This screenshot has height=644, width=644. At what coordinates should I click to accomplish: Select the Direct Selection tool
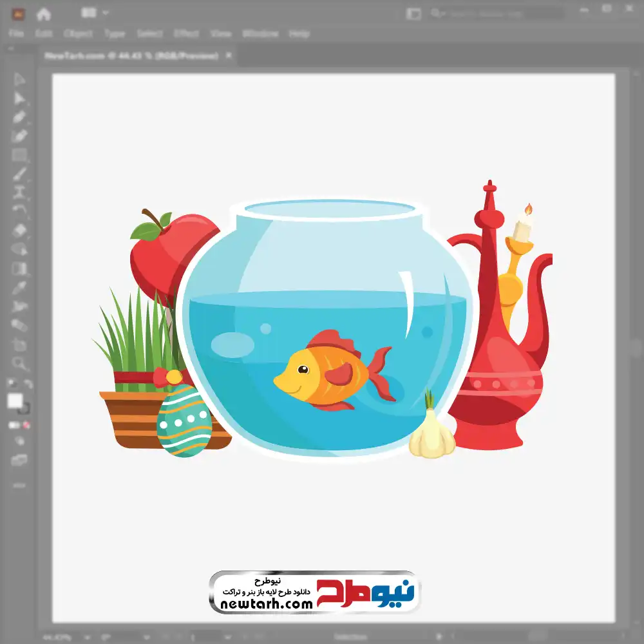(20, 99)
